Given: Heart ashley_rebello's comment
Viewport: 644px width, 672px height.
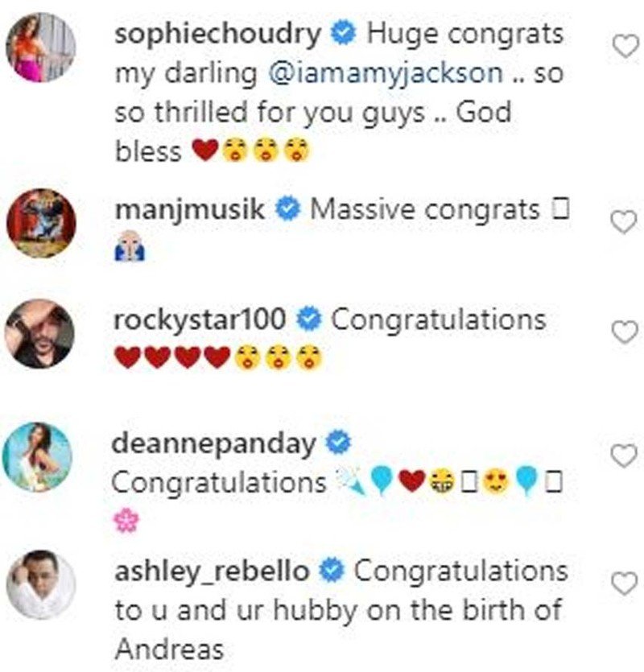Looking at the screenshot, I should (625, 583).
